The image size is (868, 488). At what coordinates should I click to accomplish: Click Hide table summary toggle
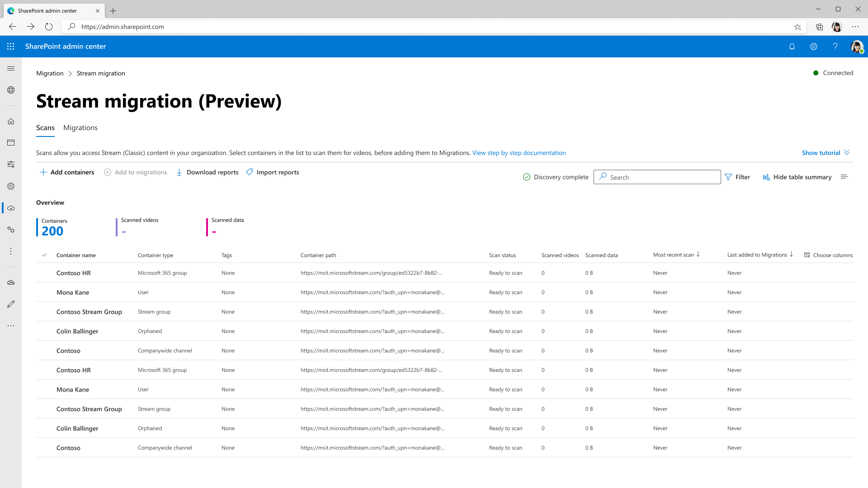[797, 177]
